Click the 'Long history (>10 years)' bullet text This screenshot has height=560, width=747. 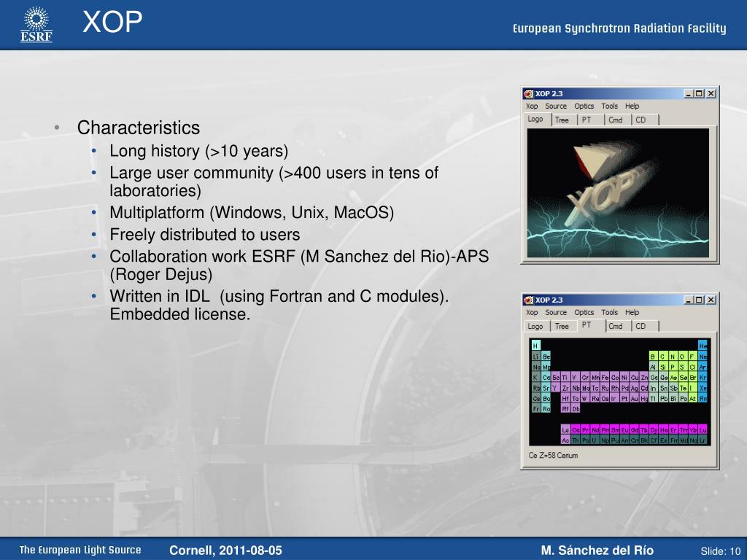coord(199,151)
